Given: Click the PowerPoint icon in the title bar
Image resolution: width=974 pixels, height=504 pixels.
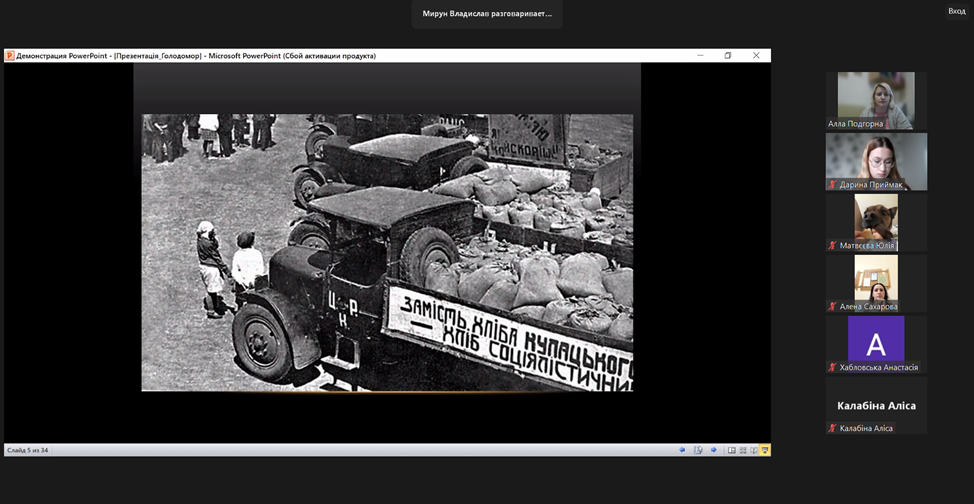Looking at the screenshot, I should 10,56.
